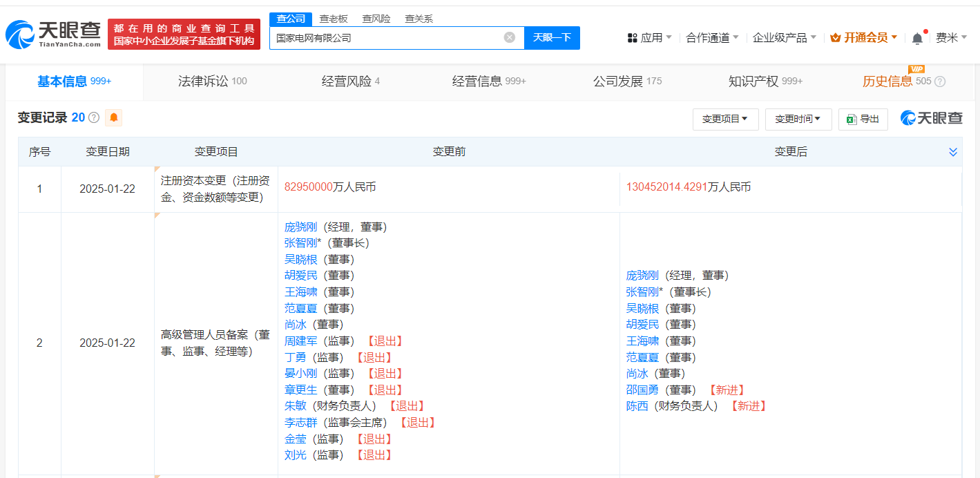The width and height of the screenshot is (980, 478).
Task: Click the orange alert bell beside 变更记录
Action: tap(114, 117)
